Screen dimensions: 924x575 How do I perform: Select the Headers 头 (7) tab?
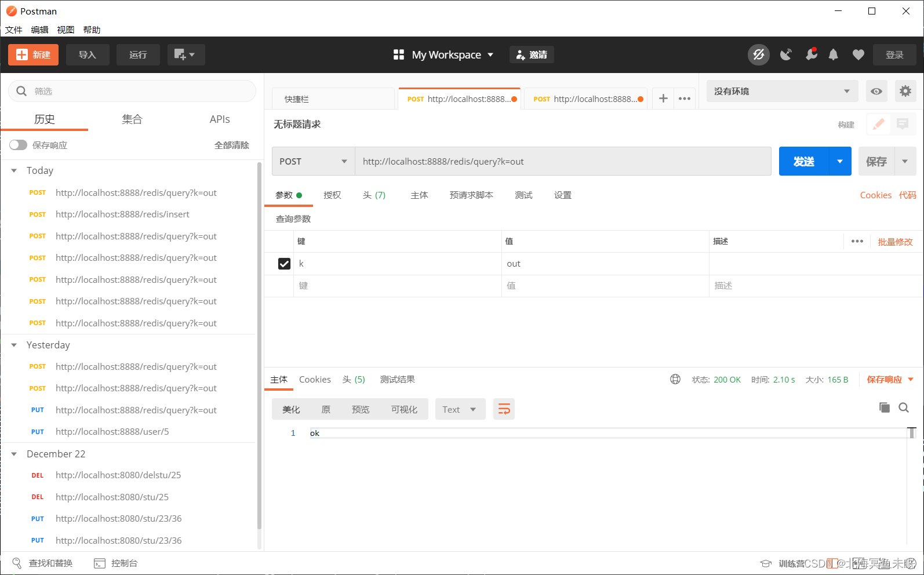[x=374, y=195]
